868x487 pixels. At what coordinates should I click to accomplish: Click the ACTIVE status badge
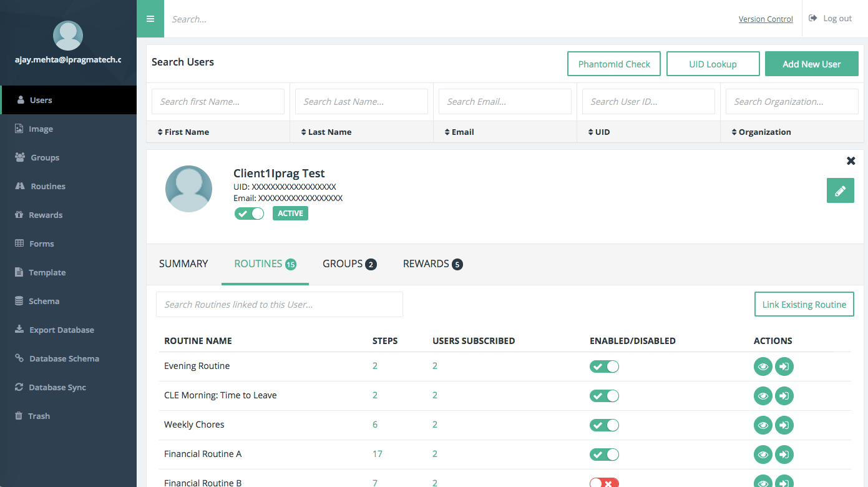tap(290, 214)
